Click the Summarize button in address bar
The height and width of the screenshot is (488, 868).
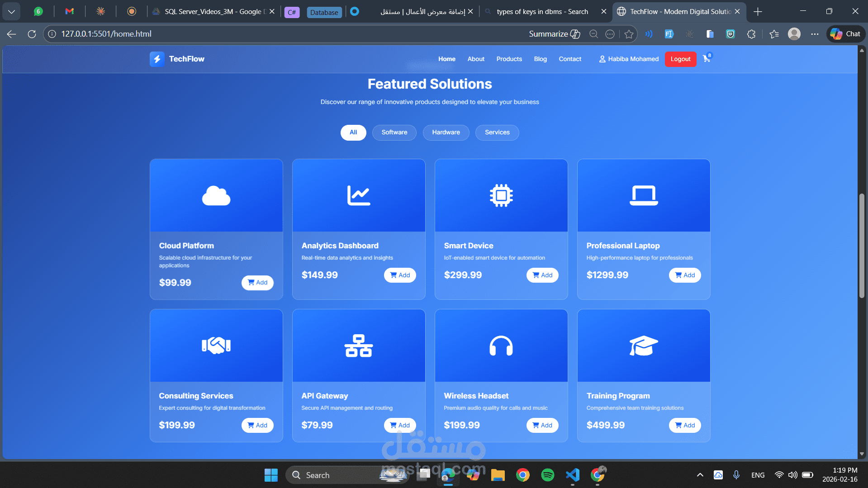pos(555,34)
